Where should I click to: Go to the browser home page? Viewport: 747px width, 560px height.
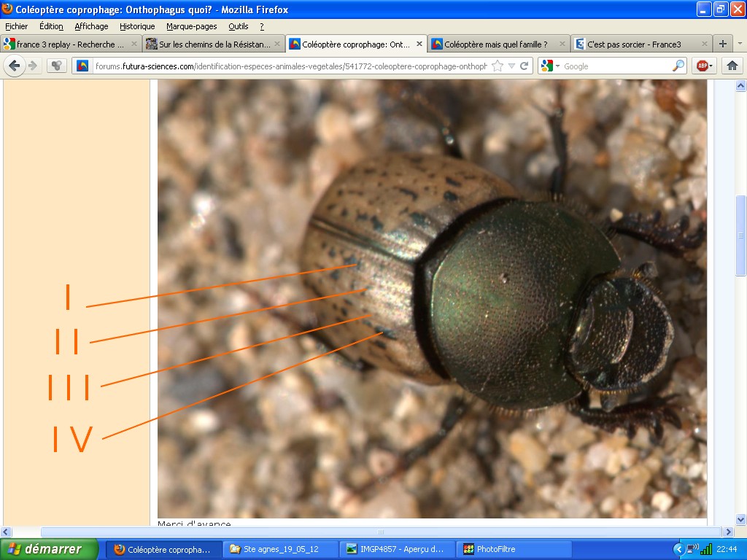[x=732, y=66]
